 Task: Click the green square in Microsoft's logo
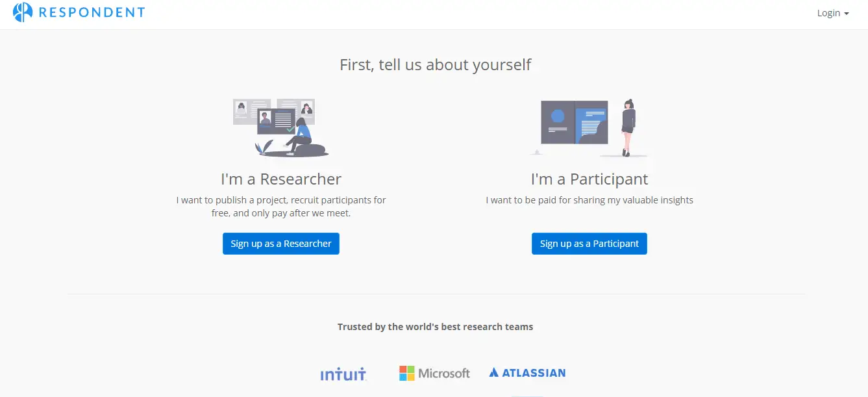click(x=412, y=369)
